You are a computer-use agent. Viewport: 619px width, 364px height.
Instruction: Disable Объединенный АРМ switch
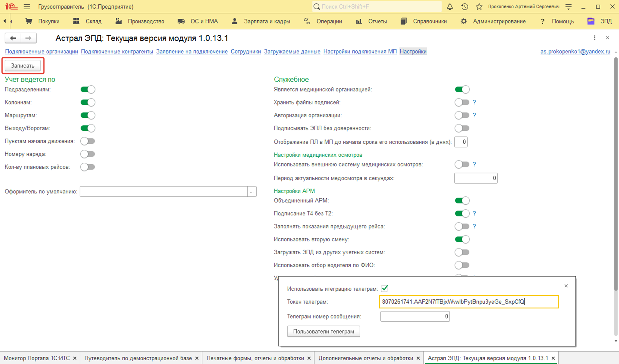coord(462,200)
